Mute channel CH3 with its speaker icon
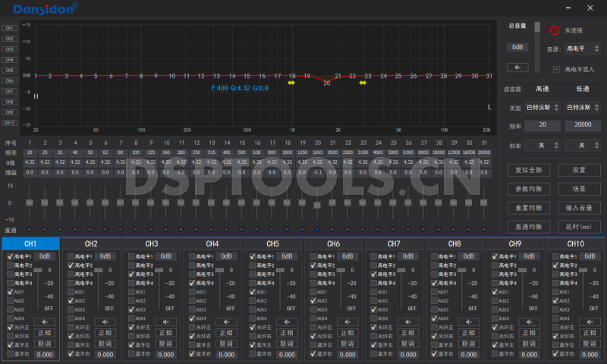Image resolution: width=607 pixels, height=364 pixels. [167, 321]
